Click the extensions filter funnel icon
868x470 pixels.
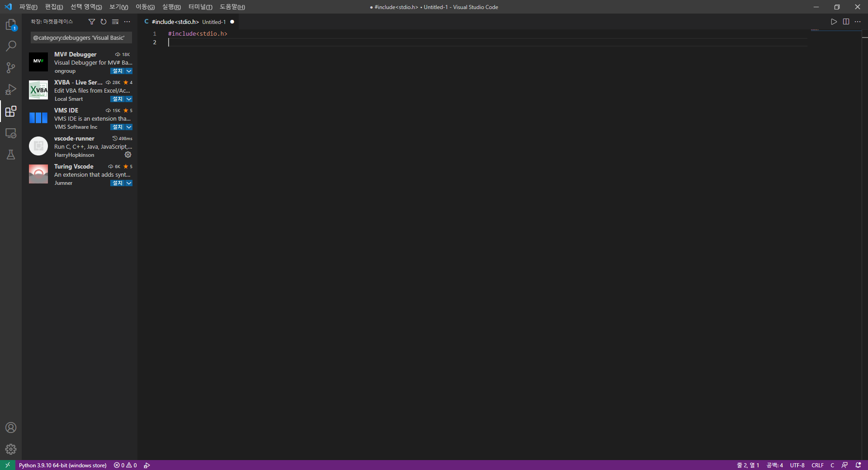(92, 22)
